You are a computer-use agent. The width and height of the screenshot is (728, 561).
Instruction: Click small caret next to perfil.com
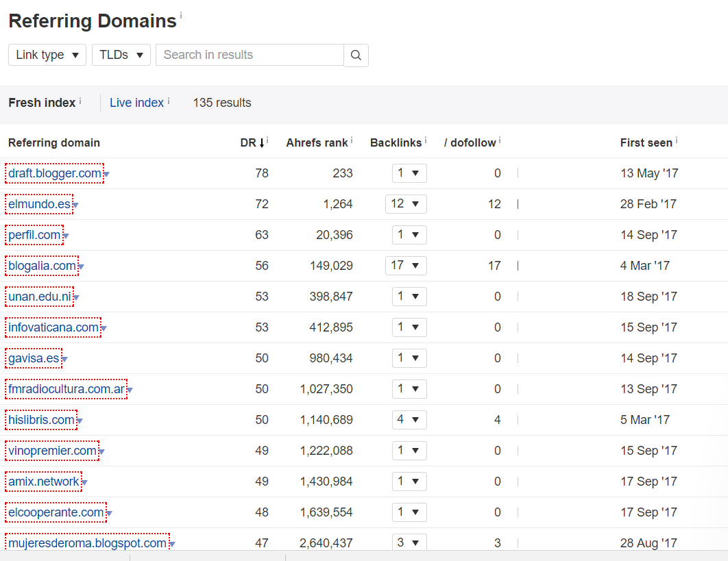[x=66, y=236]
